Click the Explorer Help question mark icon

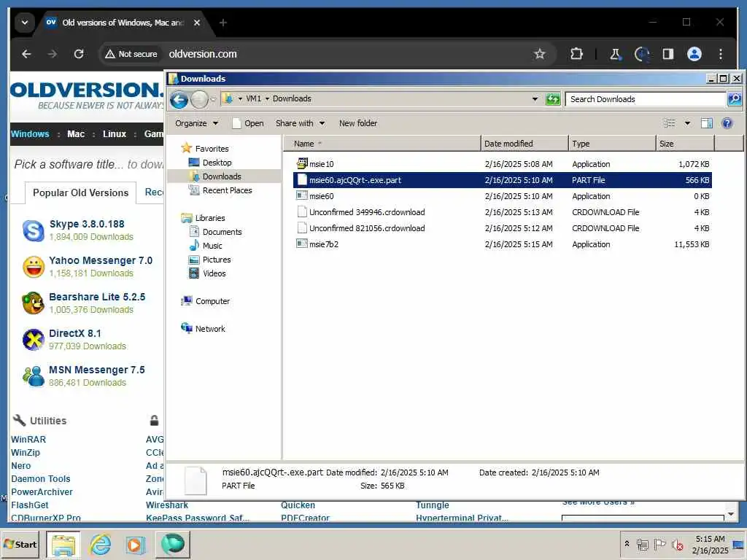point(727,123)
